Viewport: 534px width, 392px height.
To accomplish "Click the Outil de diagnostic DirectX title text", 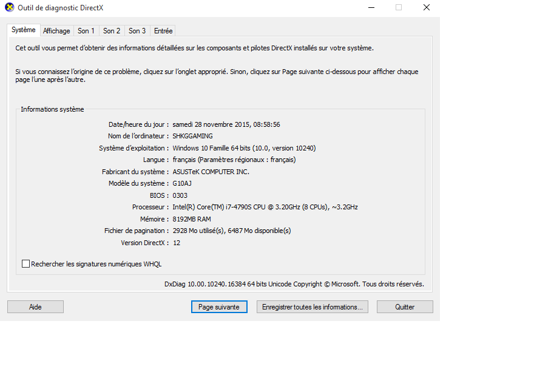I will click(x=60, y=8).
